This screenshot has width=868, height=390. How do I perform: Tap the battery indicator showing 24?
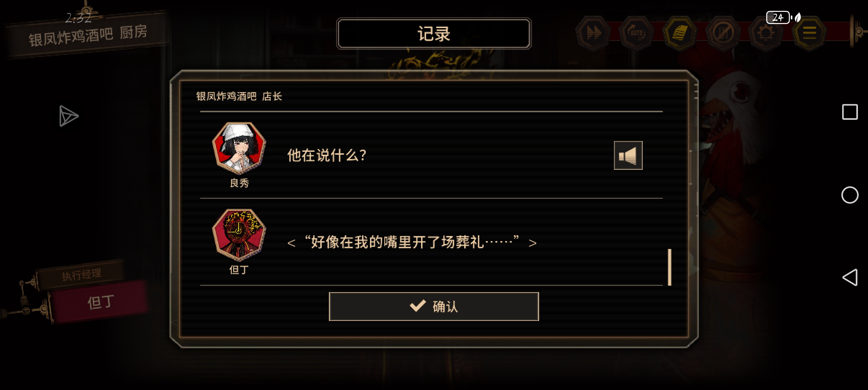pos(778,17)
